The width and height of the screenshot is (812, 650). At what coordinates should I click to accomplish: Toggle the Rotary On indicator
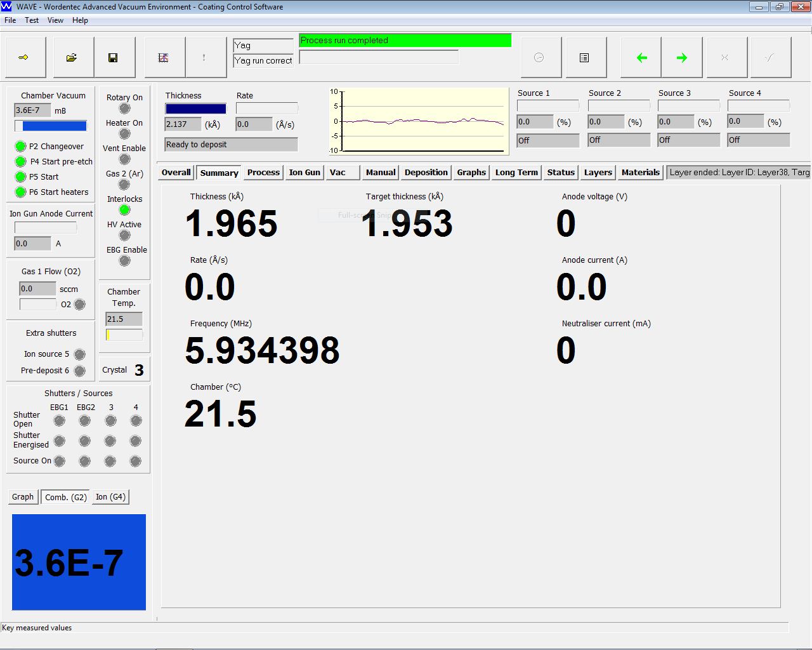pos(125,109)
